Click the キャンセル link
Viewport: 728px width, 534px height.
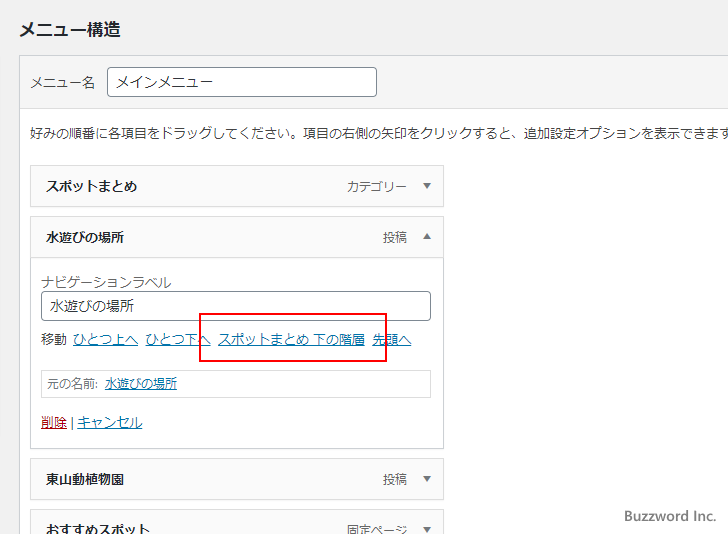click(110, 422)
